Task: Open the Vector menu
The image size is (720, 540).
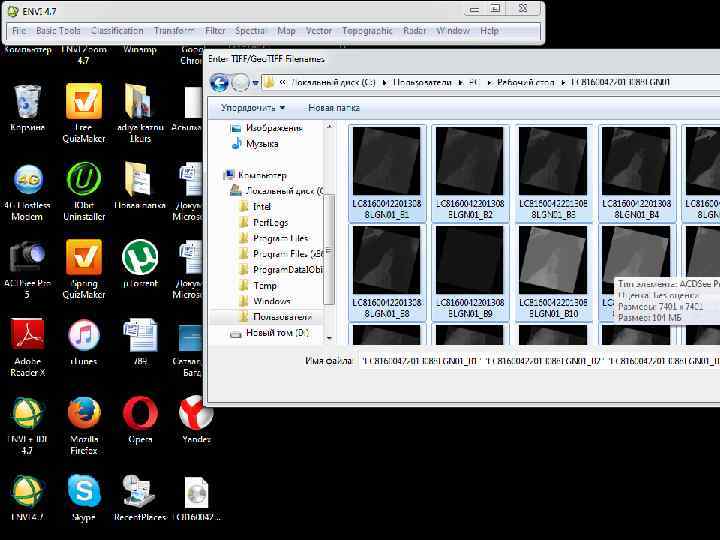Action: [319, 31]
